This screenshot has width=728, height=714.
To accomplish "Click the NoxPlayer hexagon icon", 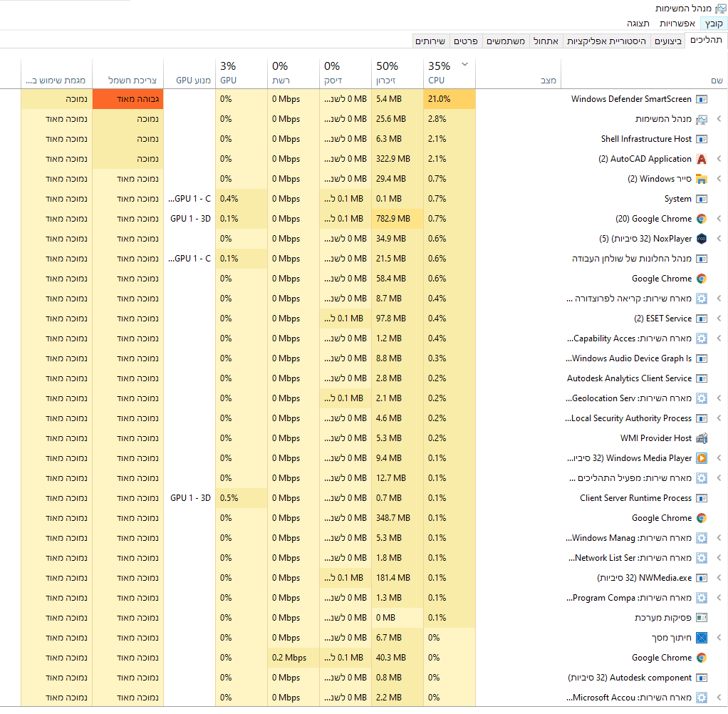I will click(702, 239).
